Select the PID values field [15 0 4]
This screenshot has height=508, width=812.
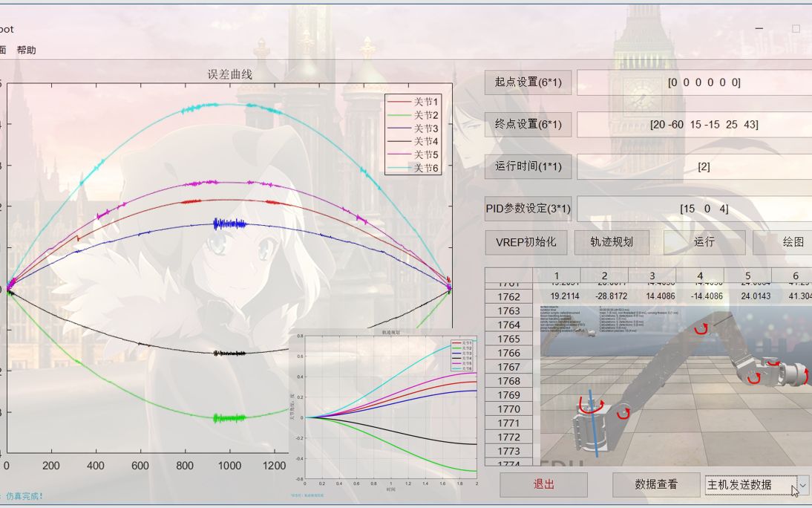pyautogui.click(x=704, y=209)
